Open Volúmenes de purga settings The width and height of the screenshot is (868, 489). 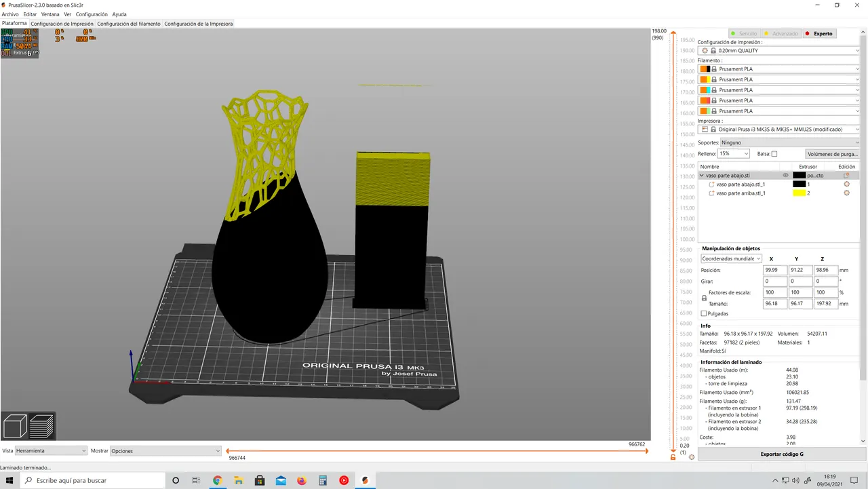pyautogui.click(x=832, y=154)
